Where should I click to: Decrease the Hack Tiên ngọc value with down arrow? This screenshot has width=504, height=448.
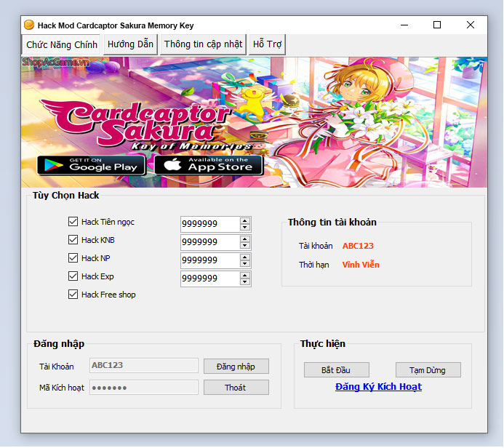(245, 227)
